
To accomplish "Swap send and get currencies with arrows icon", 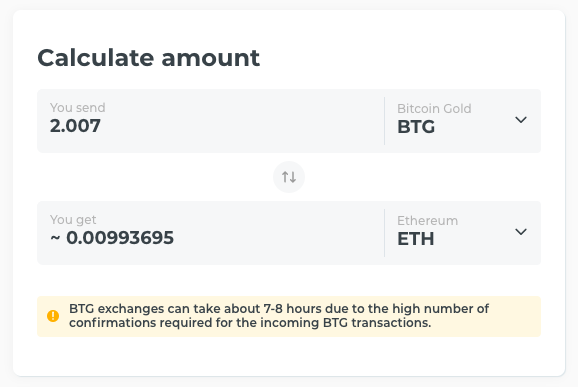I will pyautogui.click(x=289, y=177).
